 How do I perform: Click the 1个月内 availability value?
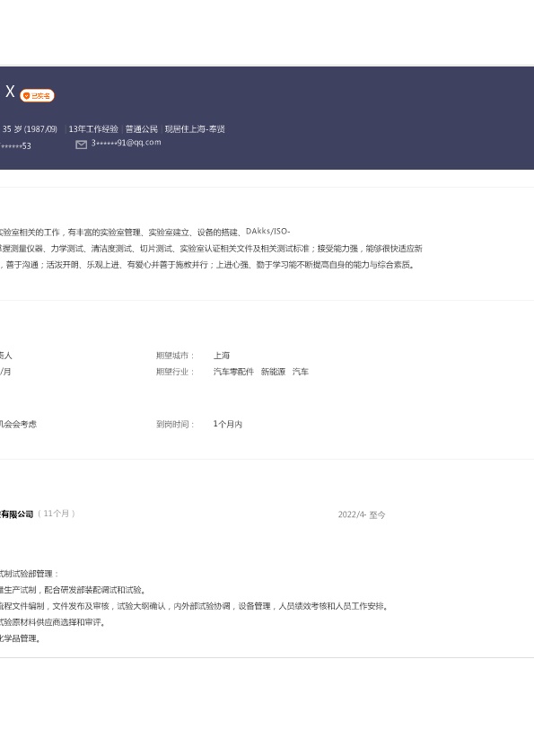coord(227,425)
